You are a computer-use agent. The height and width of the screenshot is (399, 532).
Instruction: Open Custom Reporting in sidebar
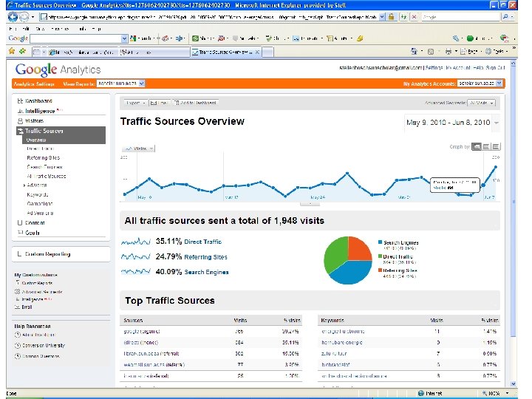47,254
